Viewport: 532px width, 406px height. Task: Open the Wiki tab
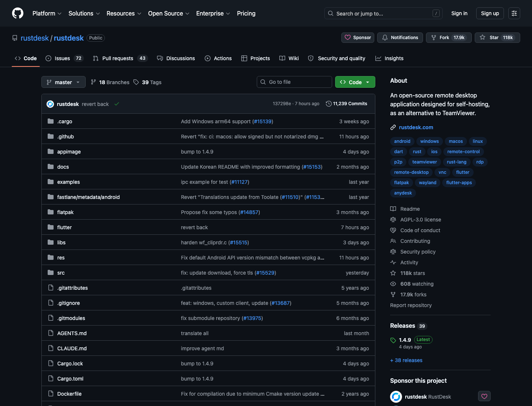coord(289,58)
